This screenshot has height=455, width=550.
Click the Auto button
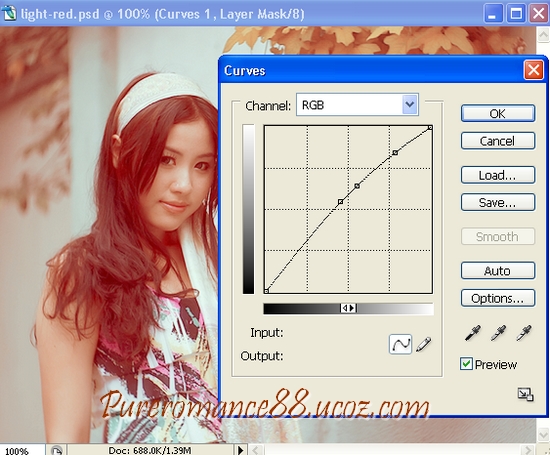[x=498, y=270]
